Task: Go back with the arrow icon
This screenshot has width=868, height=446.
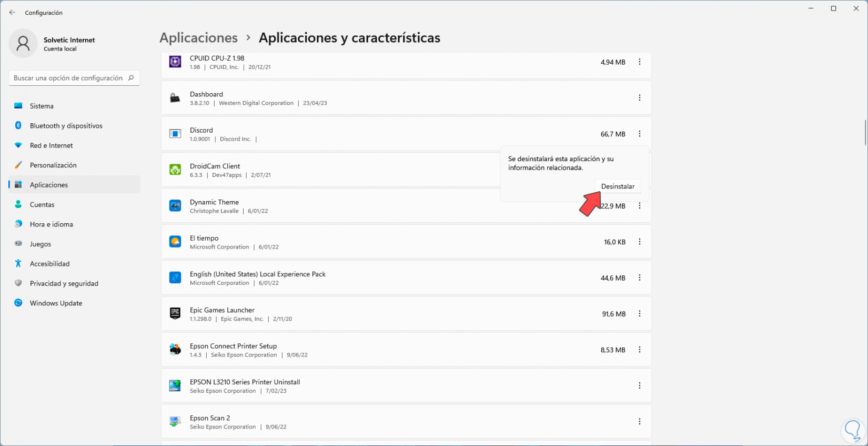Action: 12,13
